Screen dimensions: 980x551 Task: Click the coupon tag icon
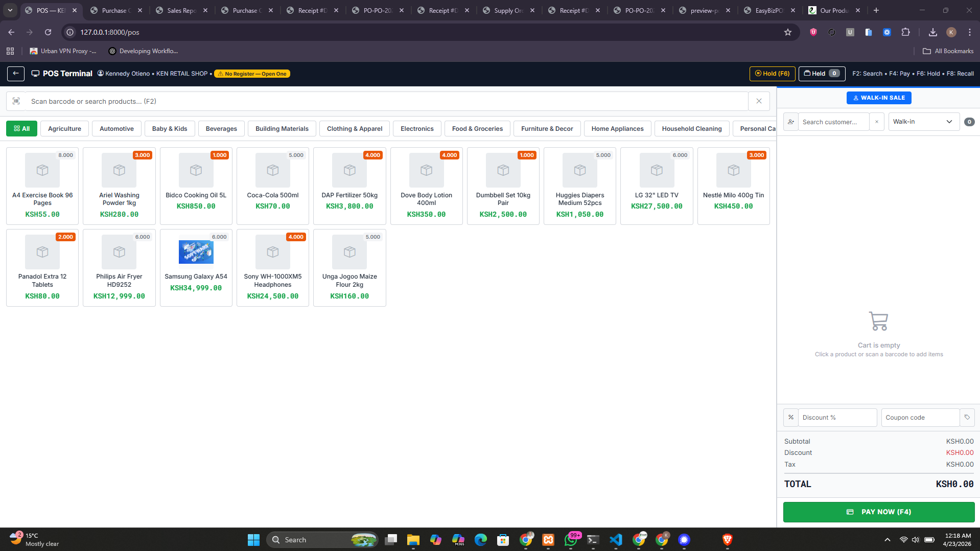click(967, 418)
